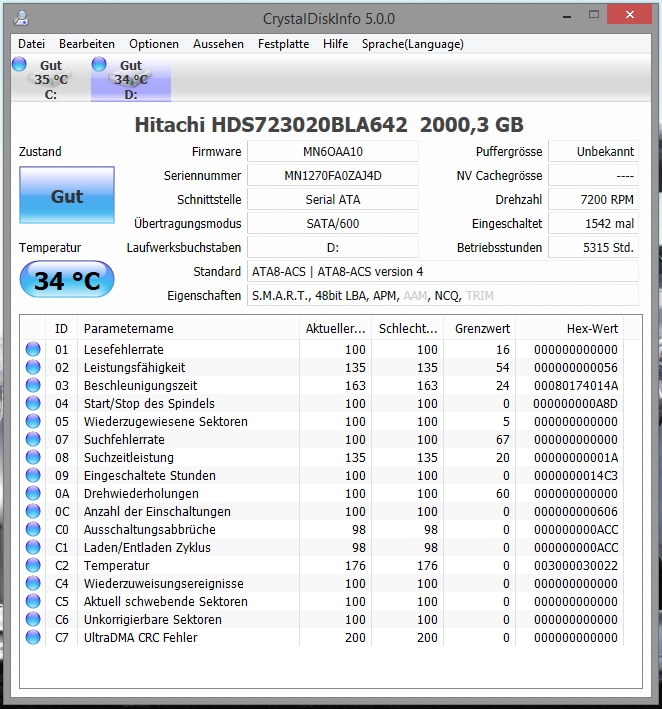This screenshot has width=662, height=709.
Task: Click the 34 °C temperature indicator
Action: tap(67, 279)
